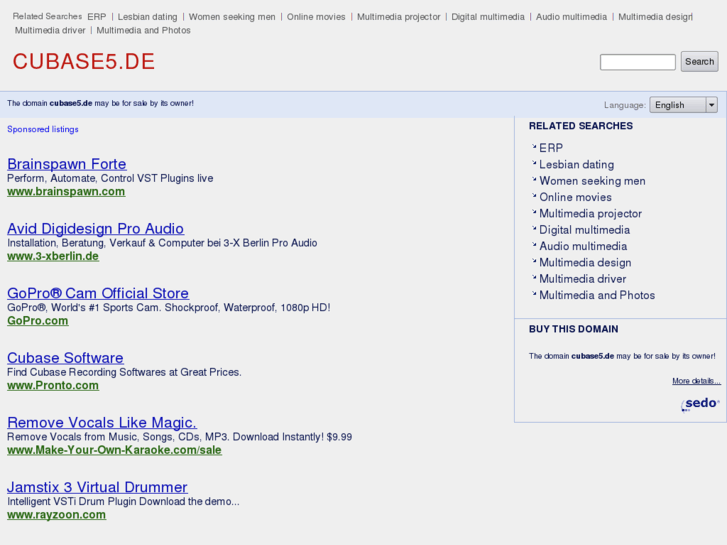
Task: Click the arrow bullet beside sidebar ERP
Action: pos(534,147)
